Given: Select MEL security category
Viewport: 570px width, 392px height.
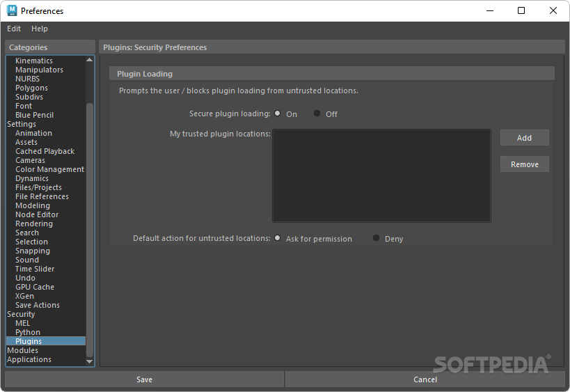Looking at the screenshot, I should point(22,324).
